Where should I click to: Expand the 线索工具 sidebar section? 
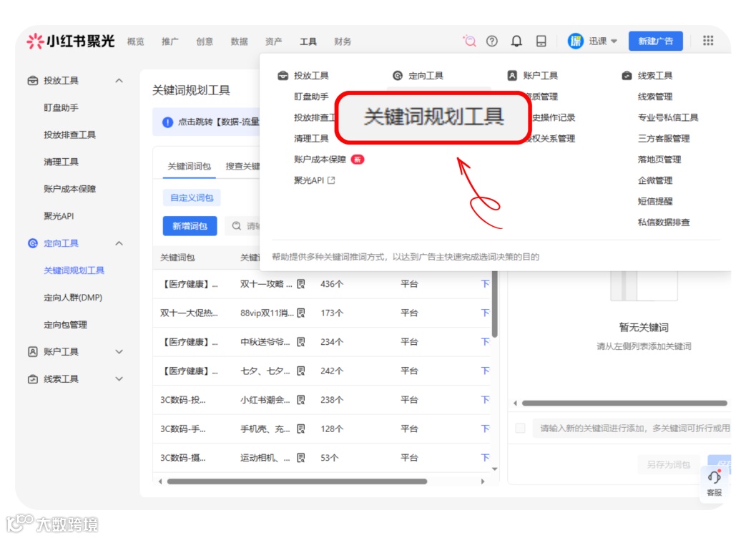[119, 379]
